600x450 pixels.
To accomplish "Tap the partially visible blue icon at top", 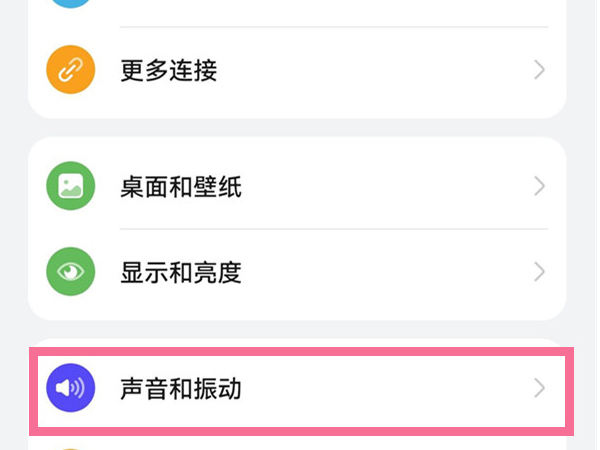I will (x=70, y=4).
